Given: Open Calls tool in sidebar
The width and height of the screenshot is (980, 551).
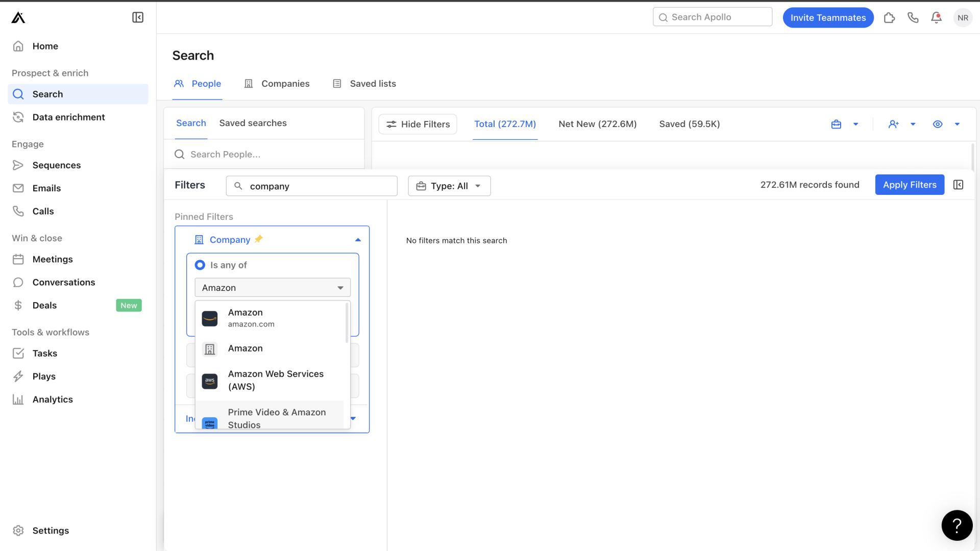Looking at the screenshot, I should click(42, 211).
